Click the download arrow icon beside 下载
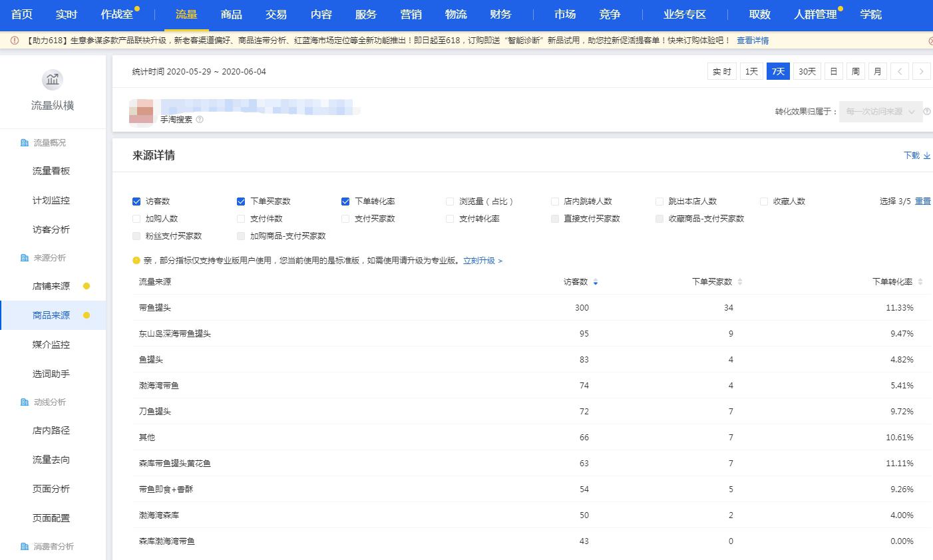The height and width of the screenshot is (560, 933). coord(927,156)
